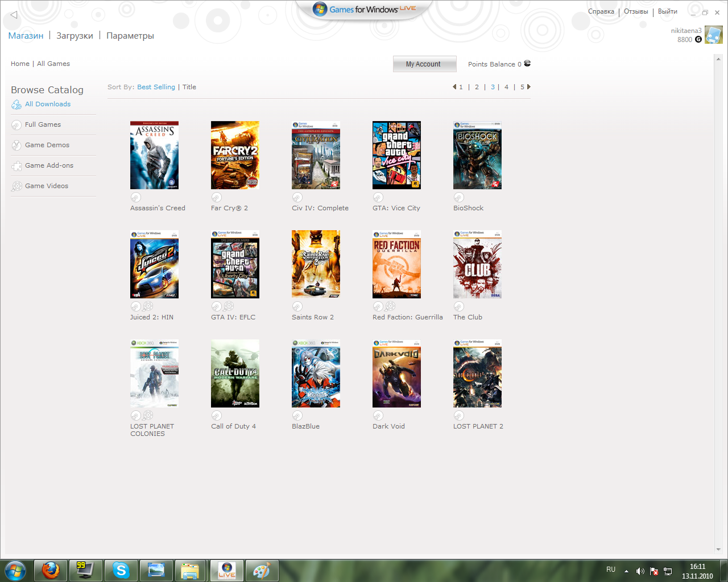Image resolution: width=728 pixels, height=582 pixels.
Task: Open Firefox from the taskbar
Action: 51,570
